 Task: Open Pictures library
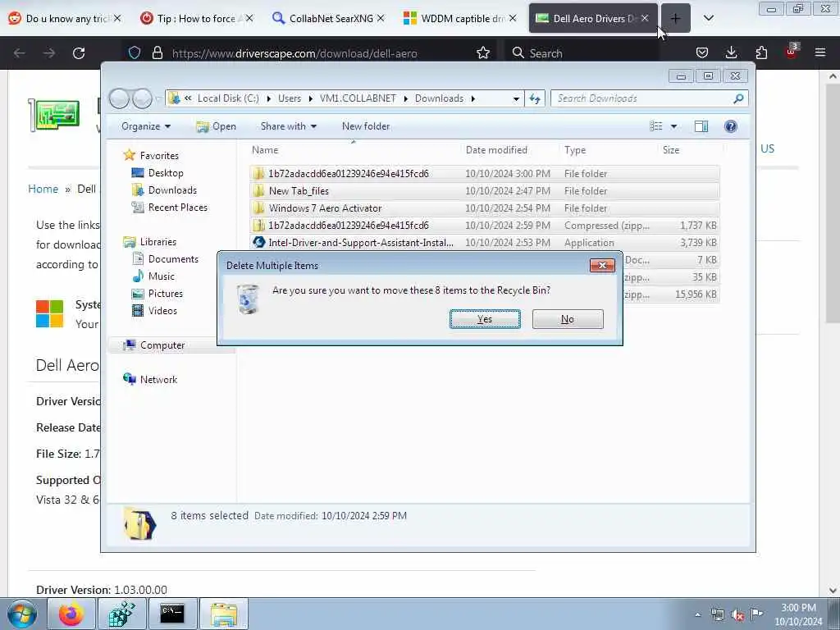pos(166,294)
